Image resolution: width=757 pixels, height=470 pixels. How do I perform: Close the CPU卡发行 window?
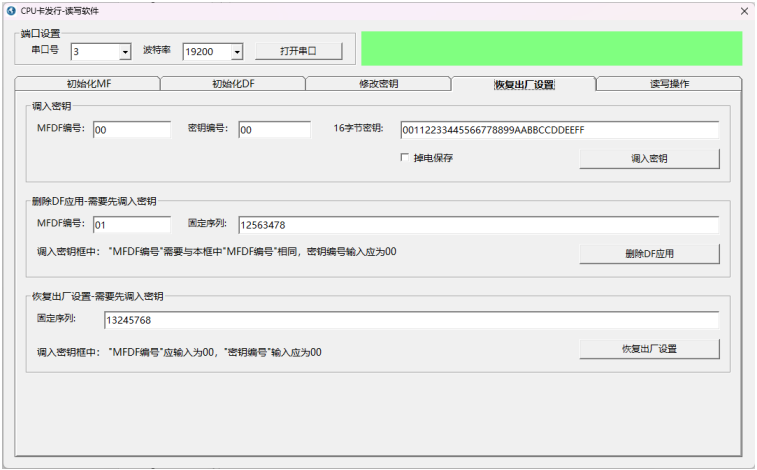743,10
